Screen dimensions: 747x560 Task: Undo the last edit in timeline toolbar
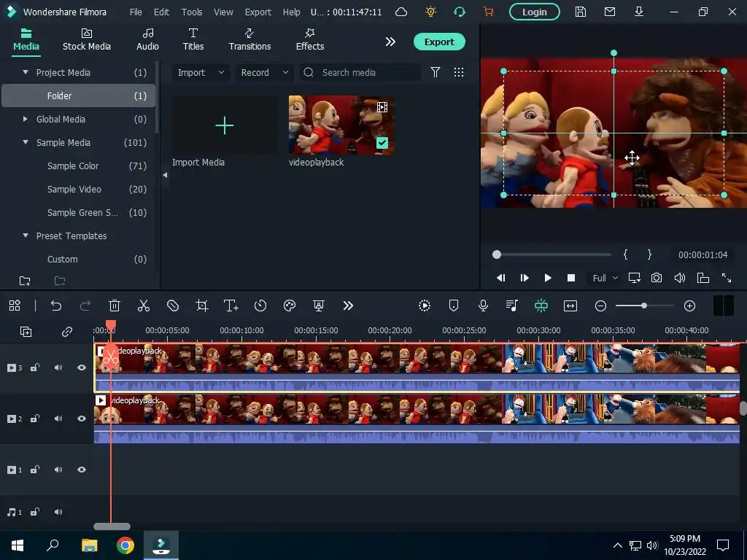pyautogui.click(x=56, y=306)
